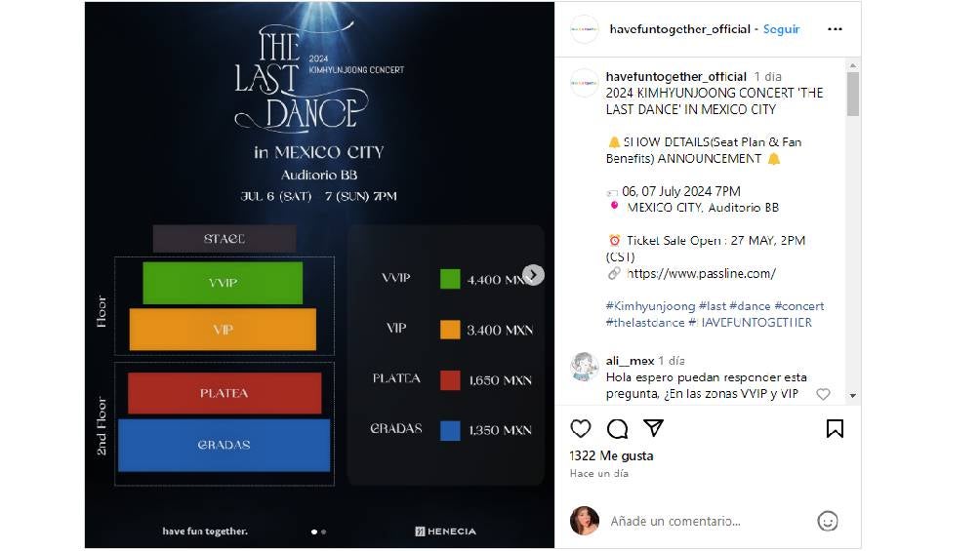The width and height of the screenshot is (980, 551).
Task: Focus the Añade un comentario field
Action: coord(707,521)
